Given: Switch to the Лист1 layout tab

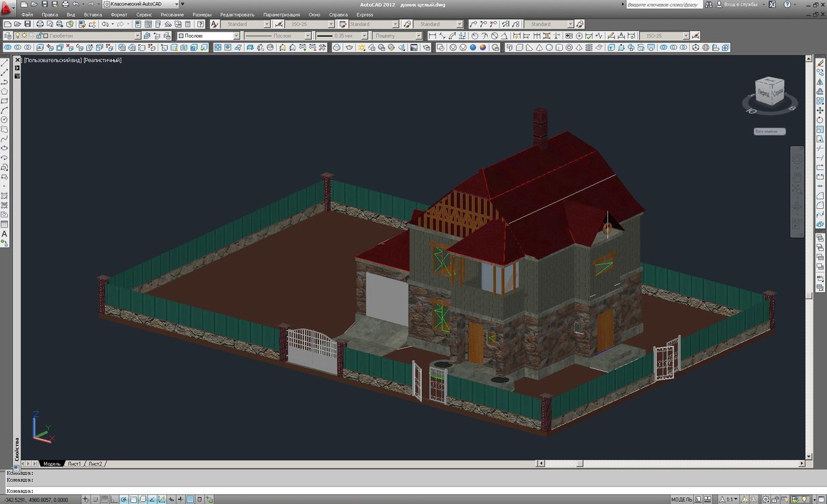Looking at the screenshot, I should click(x=74, y=464).
